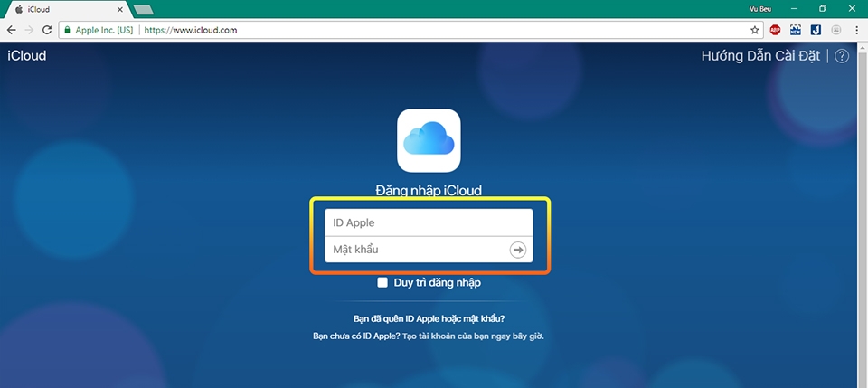Open the blue NEW extension icon
Image resolution: width=868 pixels, height=388 pixels.
[x=796, y=30]
